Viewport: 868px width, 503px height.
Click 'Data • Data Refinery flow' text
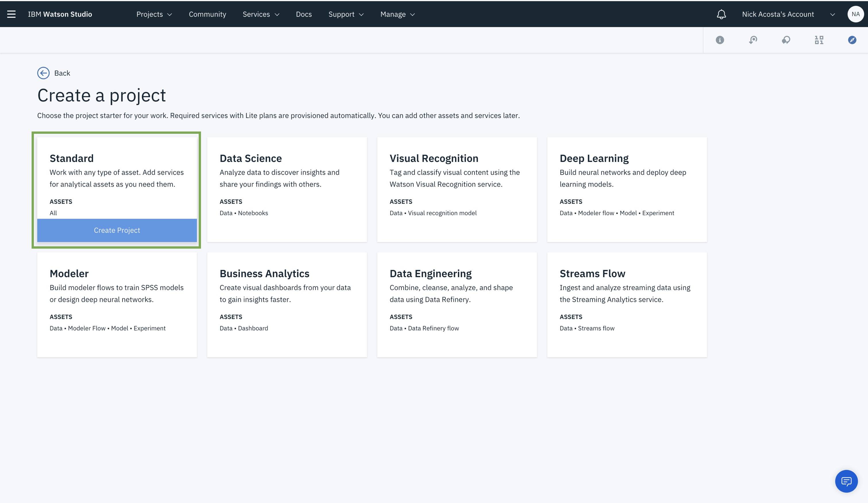pos(424,328)
